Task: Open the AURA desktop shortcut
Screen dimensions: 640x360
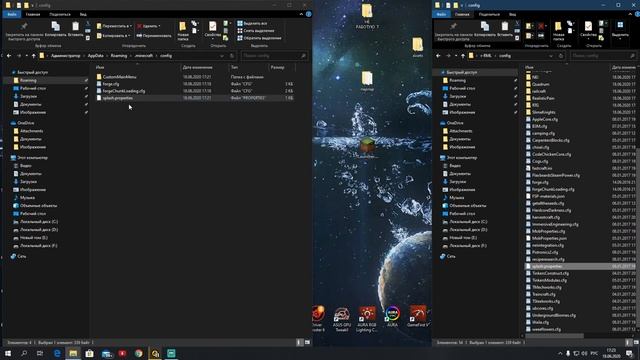Action: [x=392, y=317]
